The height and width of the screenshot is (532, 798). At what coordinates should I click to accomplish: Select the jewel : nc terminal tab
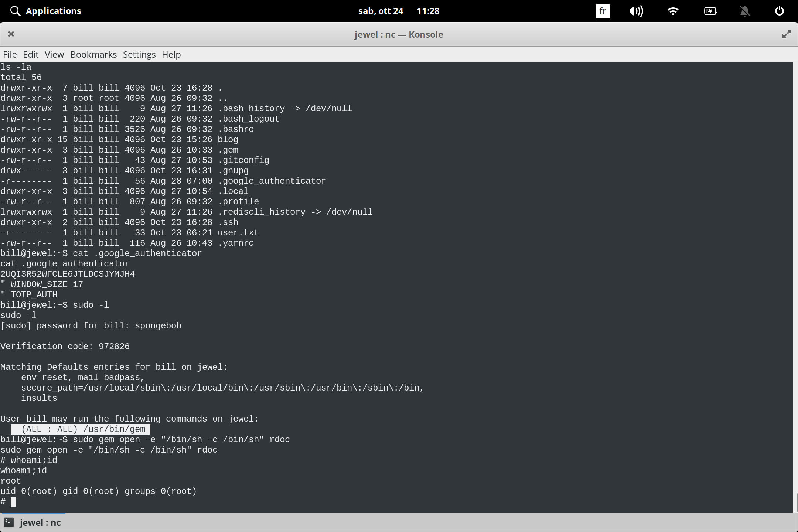tap(40, 522)
